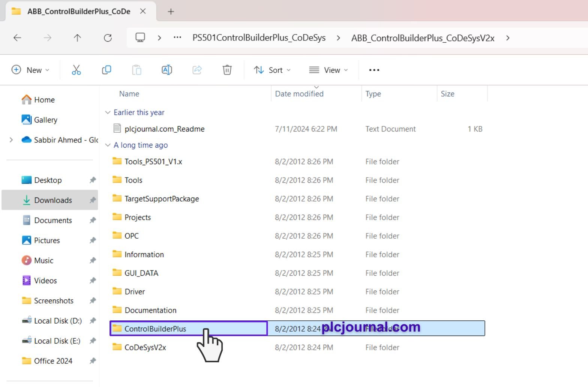Open the See more ellipsis in toolbar
Screen dimensions: 588x387
(x=374, y=70)
